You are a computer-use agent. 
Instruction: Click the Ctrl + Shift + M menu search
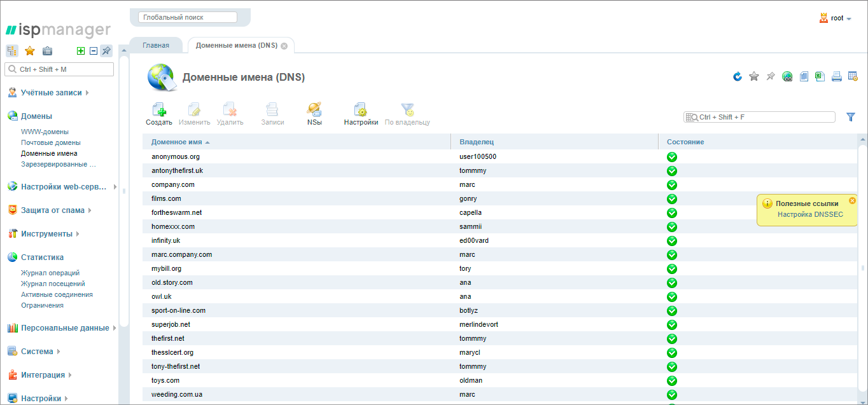tap(59, 69)
